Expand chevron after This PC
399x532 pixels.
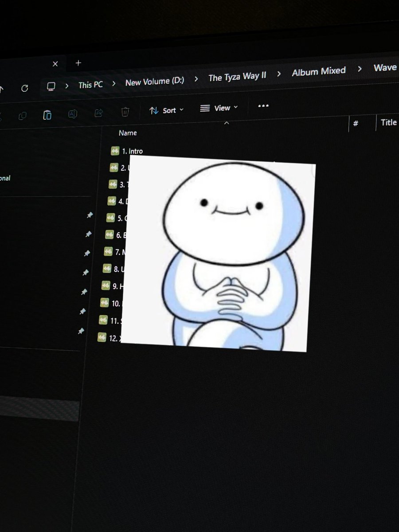114,83
